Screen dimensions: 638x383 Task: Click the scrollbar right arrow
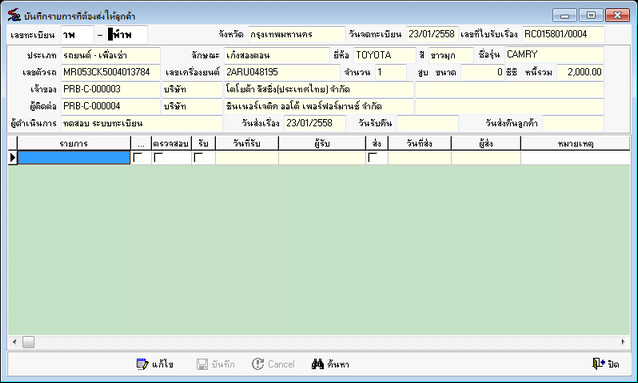coord(623,342)
